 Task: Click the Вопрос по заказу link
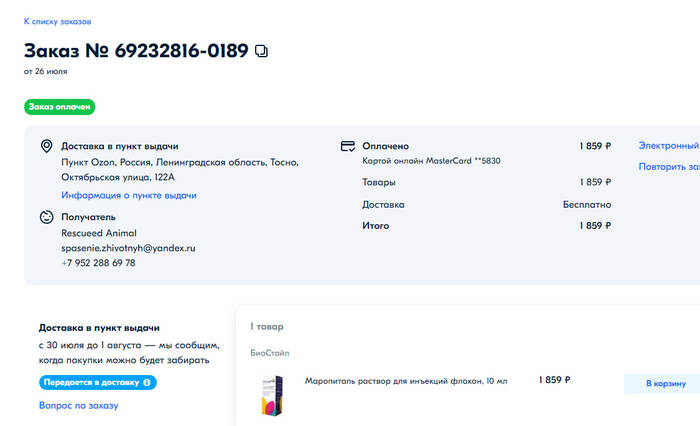tap(78, 405)
